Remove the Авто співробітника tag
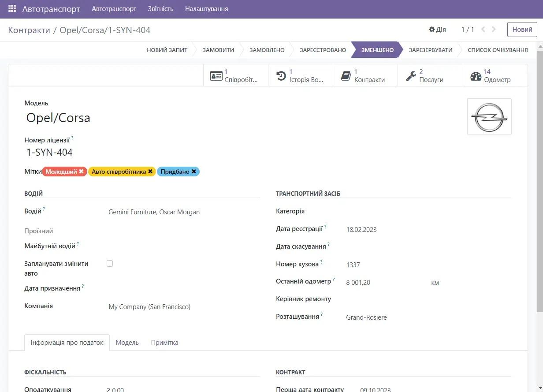This screenshot has width=543, height=392. [150, 172]
